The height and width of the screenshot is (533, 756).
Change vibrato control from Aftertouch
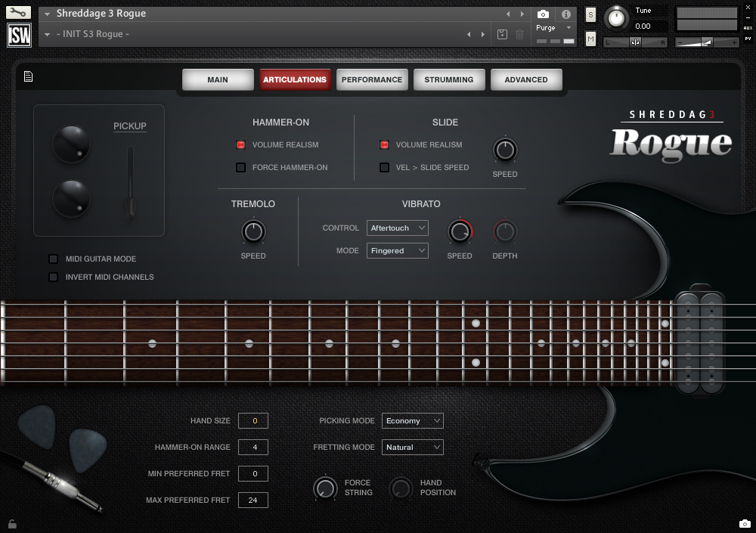pos(397,228)
